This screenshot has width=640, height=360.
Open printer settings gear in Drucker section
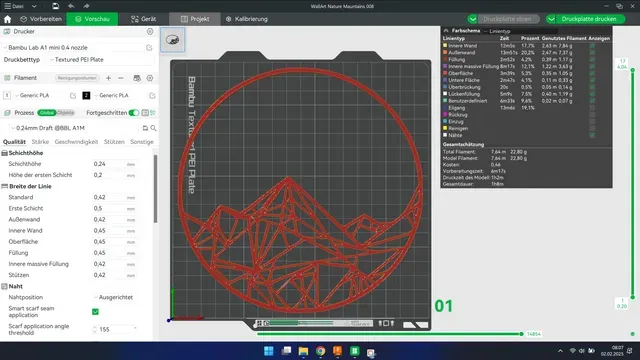(150, 31)
